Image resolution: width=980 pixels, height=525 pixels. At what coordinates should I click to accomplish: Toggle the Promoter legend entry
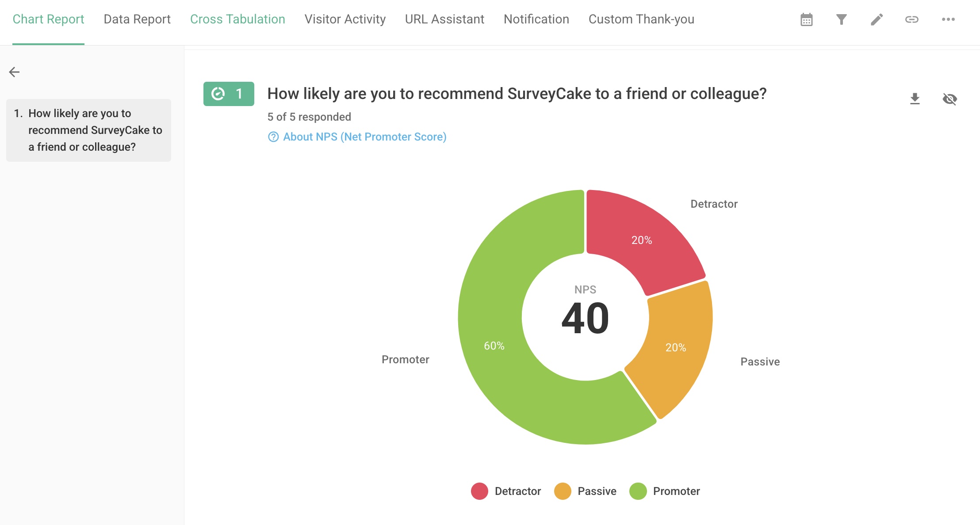tap(665, 491)
